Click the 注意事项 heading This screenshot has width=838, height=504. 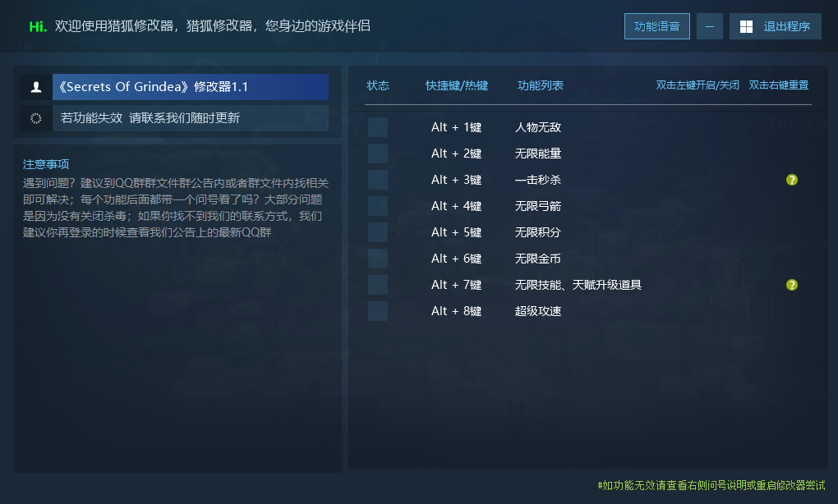46,164
